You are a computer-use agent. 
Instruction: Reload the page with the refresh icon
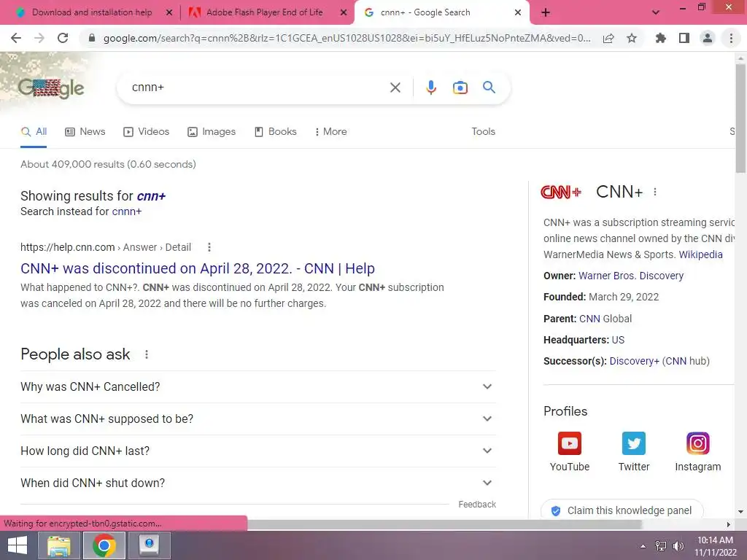tap(63, 38)
